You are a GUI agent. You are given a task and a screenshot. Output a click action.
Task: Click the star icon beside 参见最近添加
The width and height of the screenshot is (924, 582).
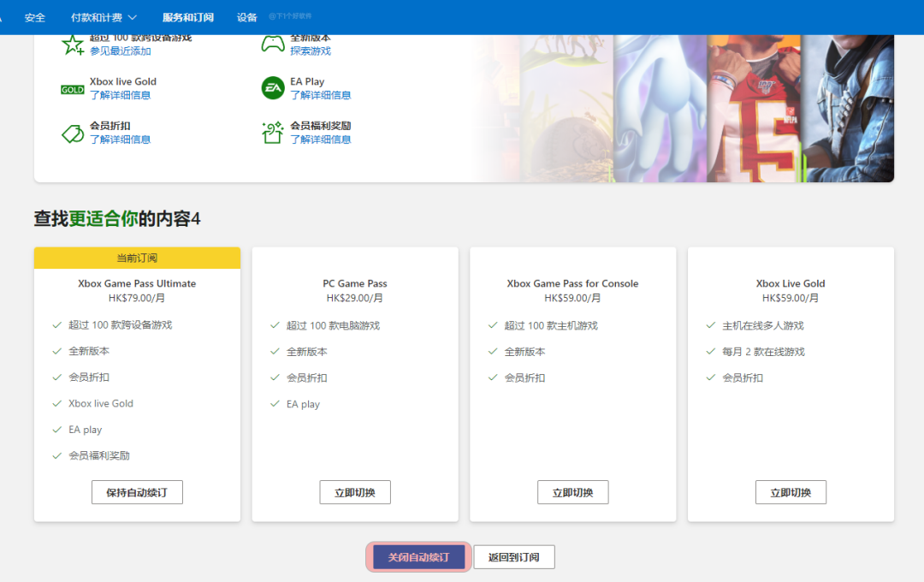[x=73, y=45]
